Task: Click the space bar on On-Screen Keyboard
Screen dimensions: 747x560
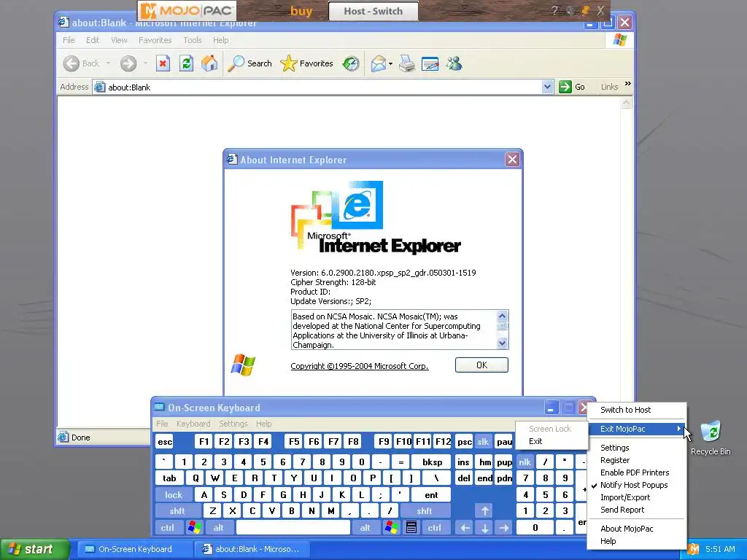Action: [293, 528]
